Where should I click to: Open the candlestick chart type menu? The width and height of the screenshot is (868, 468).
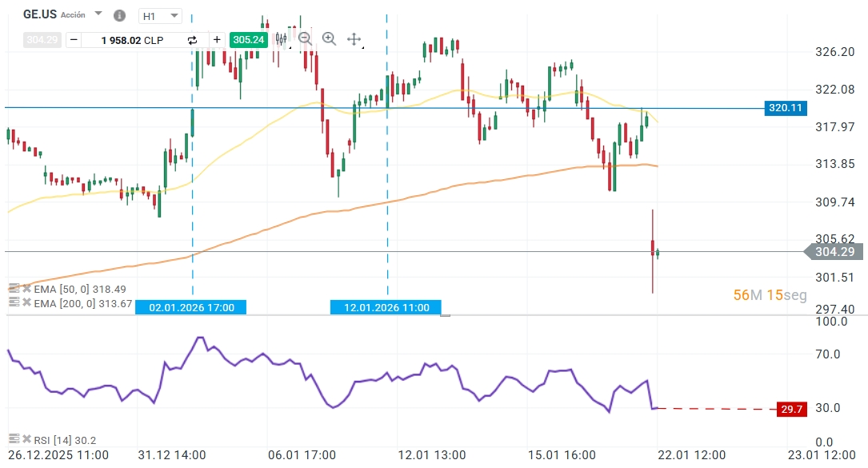281,38
